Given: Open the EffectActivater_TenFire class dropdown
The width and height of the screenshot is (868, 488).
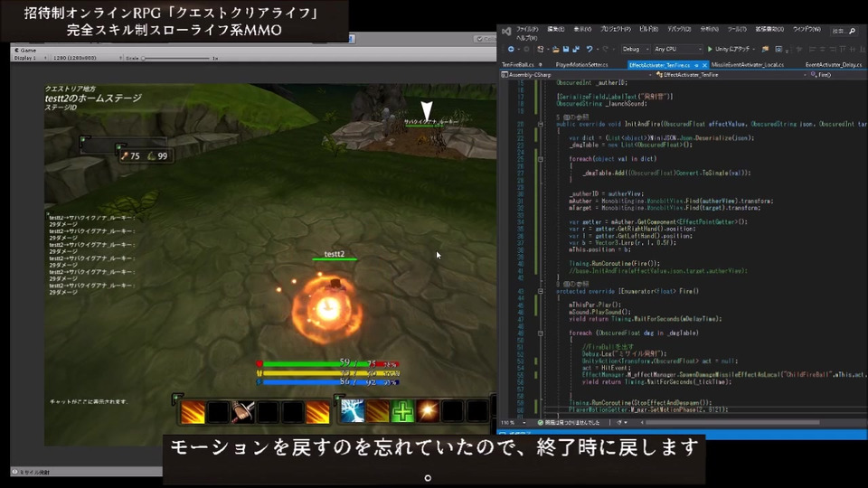Looking at the screenshot, I should [731, 75].
